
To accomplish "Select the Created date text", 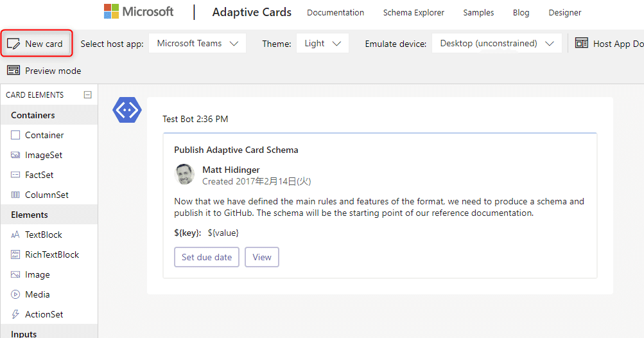I will click(257, 181).
